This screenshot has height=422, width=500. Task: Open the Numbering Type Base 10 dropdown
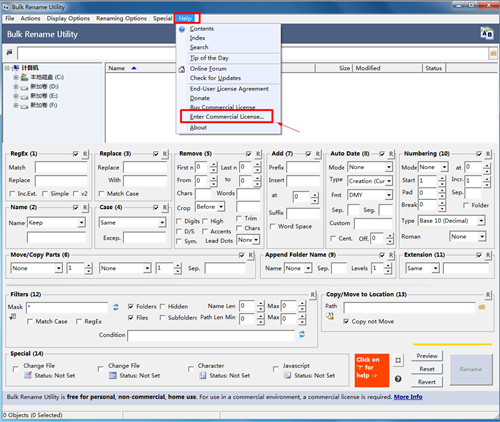click(481, 221)
